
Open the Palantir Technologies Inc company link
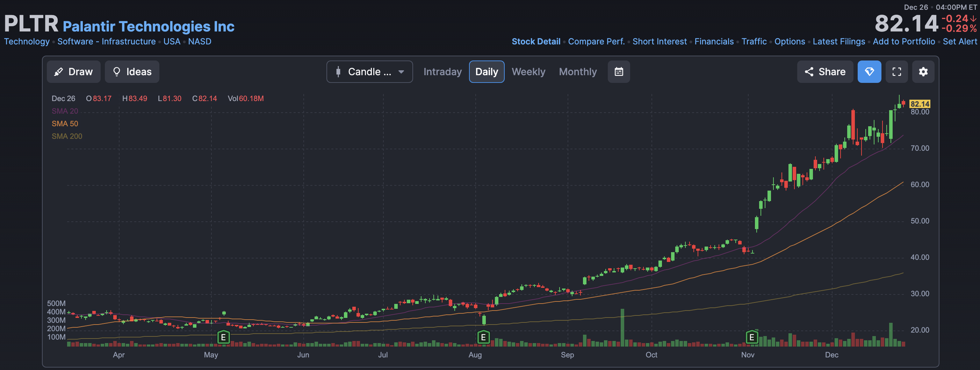tap(149, 26)
